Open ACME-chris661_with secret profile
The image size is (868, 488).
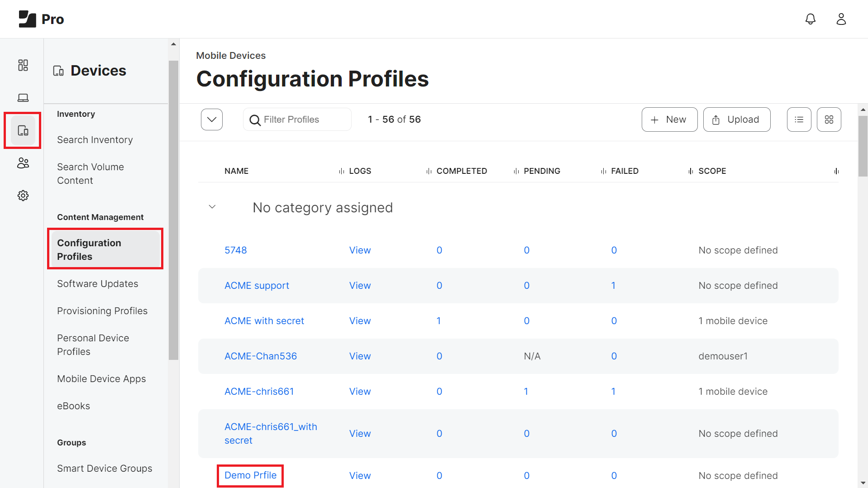tap(271, 434)
